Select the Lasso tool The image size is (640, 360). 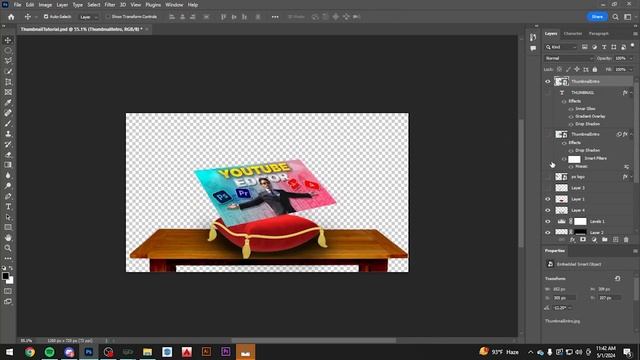click(8, 61)
